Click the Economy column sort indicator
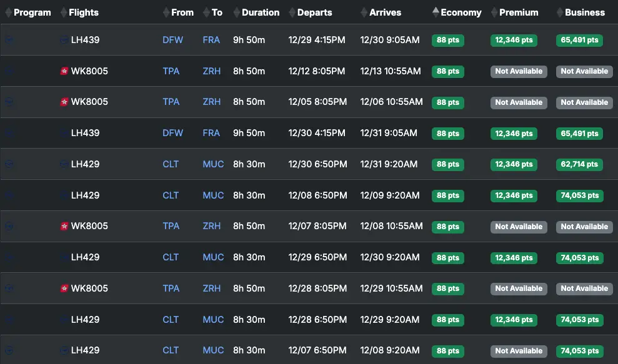The image size is (618, 364). tap(436, 12)
